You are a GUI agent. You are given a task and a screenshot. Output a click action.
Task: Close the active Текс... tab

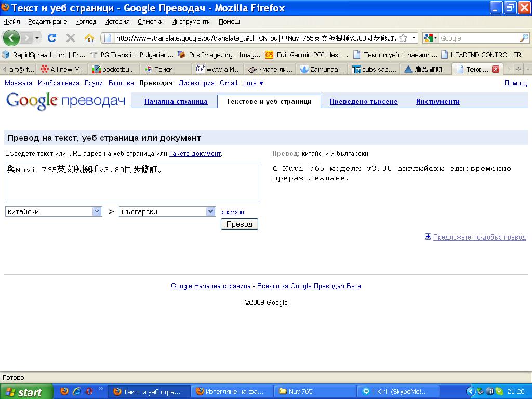[x=495, y=69]
